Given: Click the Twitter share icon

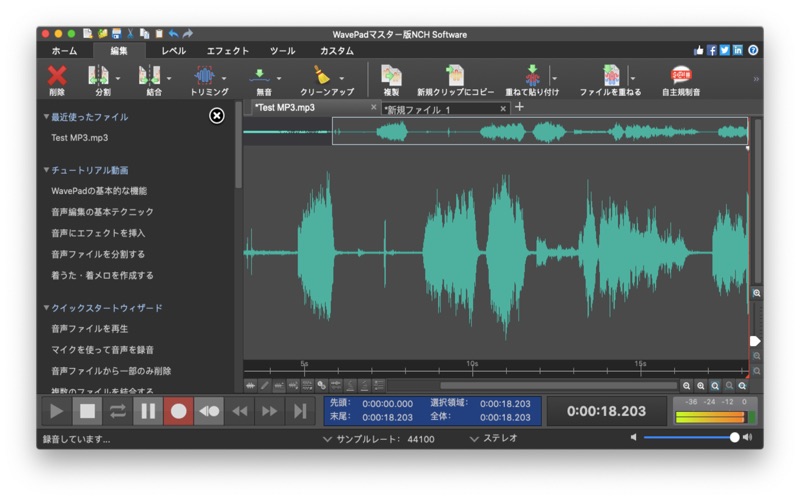Looking at the screenshot, I should pyautogui.click(x=724, y=50).
